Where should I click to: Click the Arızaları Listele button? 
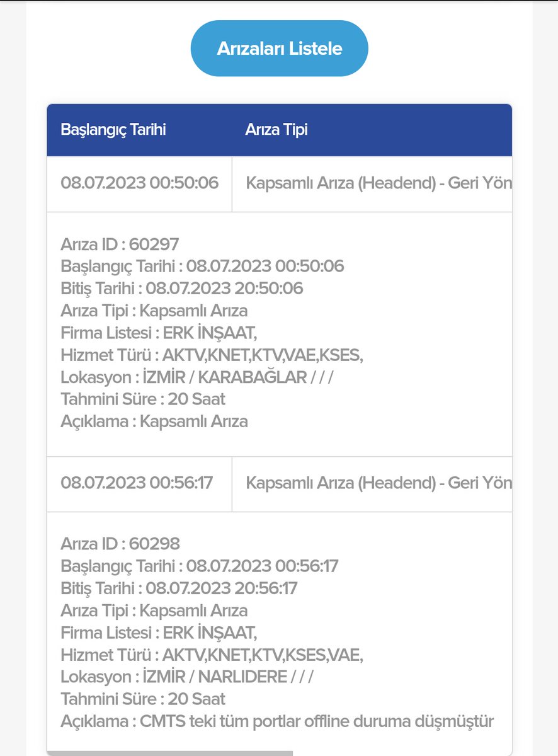tap(278, 47)
